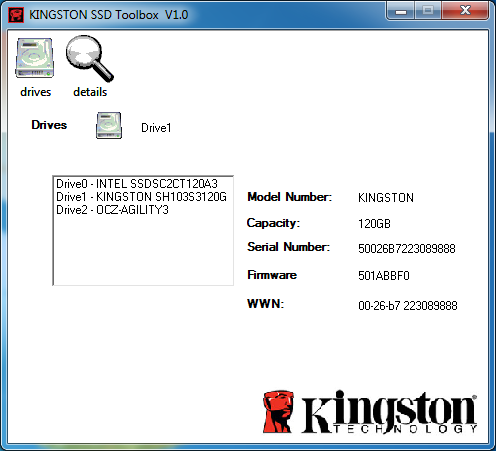This screenshot has height=451, width=496.
Task: Click the Kingston app icon in title bar
Action: [16, 15]
